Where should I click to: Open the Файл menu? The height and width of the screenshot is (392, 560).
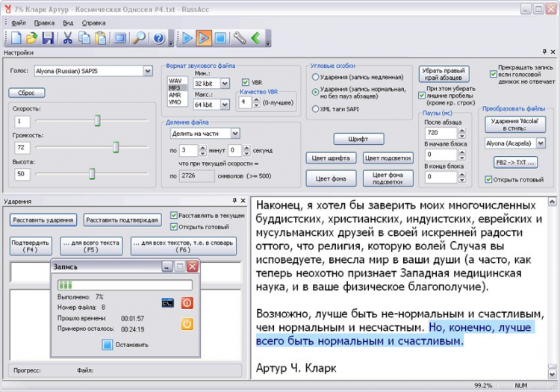[x=19, y=23]
